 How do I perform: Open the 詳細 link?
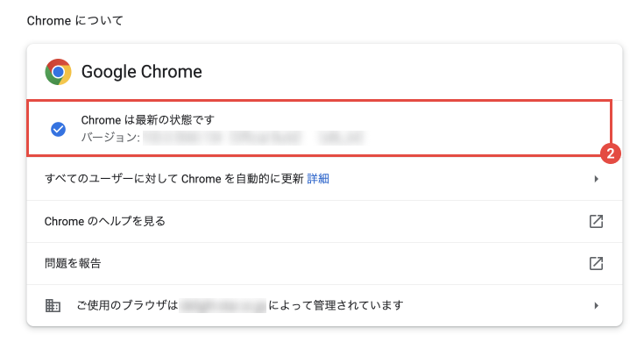(318, 179)
